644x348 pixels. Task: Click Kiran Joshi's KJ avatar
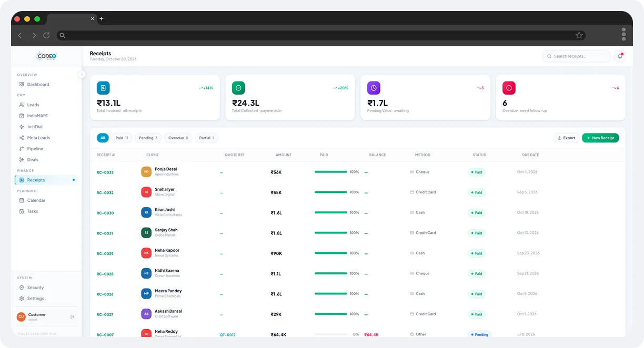146,212
